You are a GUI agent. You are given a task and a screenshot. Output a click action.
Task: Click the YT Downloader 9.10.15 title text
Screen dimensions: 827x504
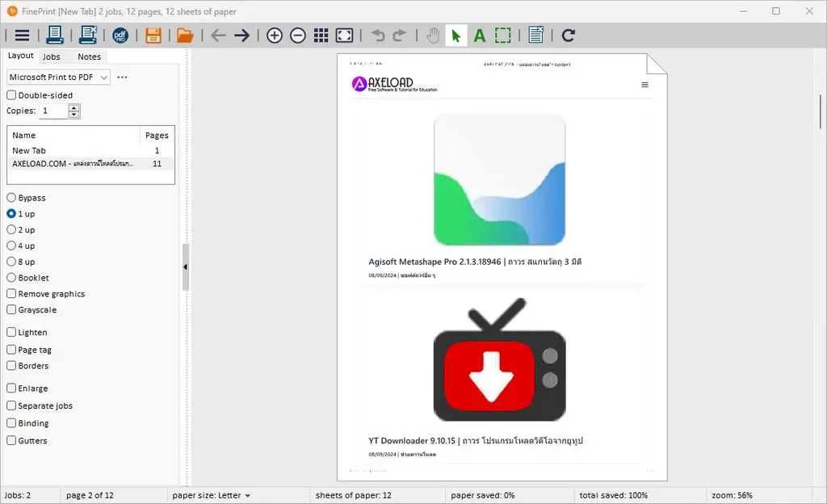[476, 440]
